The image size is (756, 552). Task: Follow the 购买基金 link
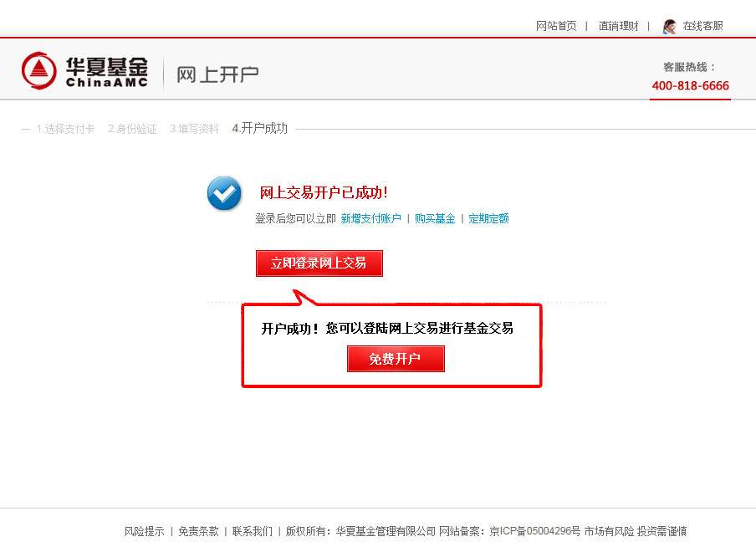click(x=435, y=219)
